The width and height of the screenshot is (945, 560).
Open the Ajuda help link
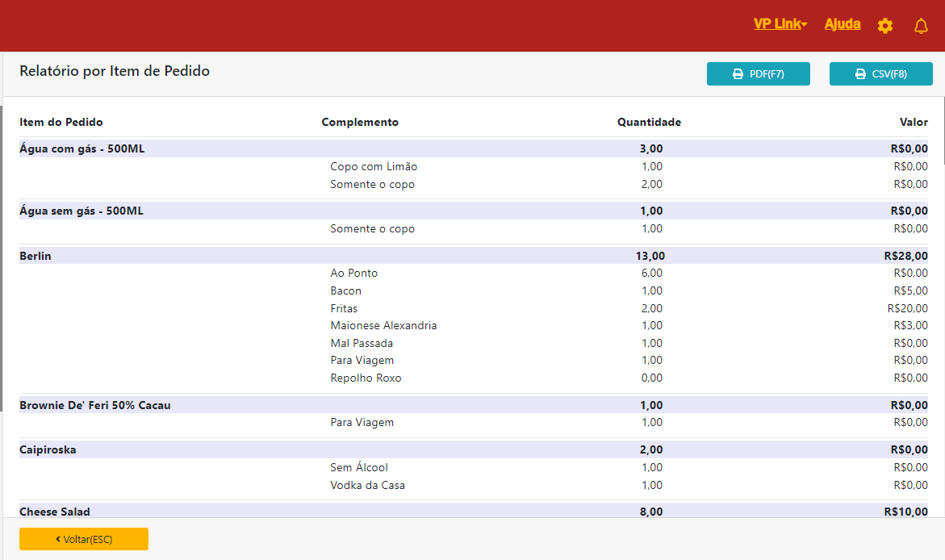tap(842, 24)
